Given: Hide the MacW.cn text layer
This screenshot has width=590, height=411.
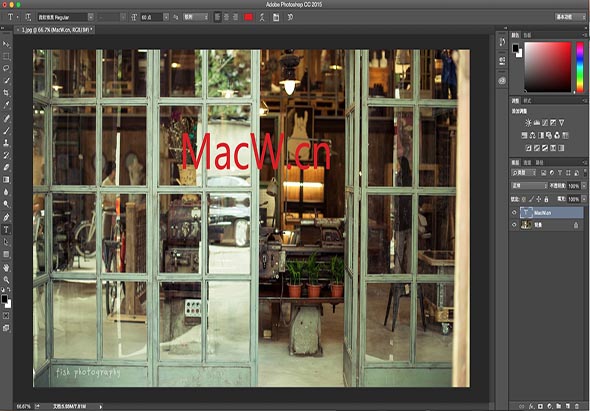Looking at the screenshot, I should click(x=514, y=213).
